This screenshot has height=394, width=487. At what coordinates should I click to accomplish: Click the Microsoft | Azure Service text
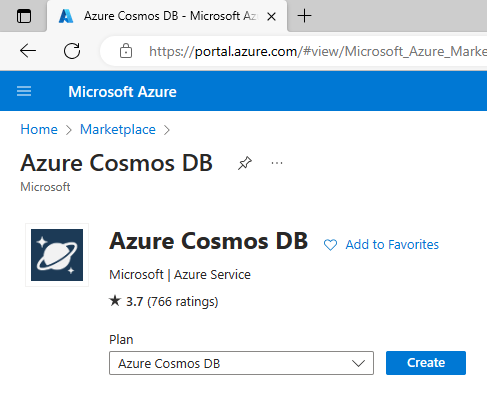(x=180, y=275)
